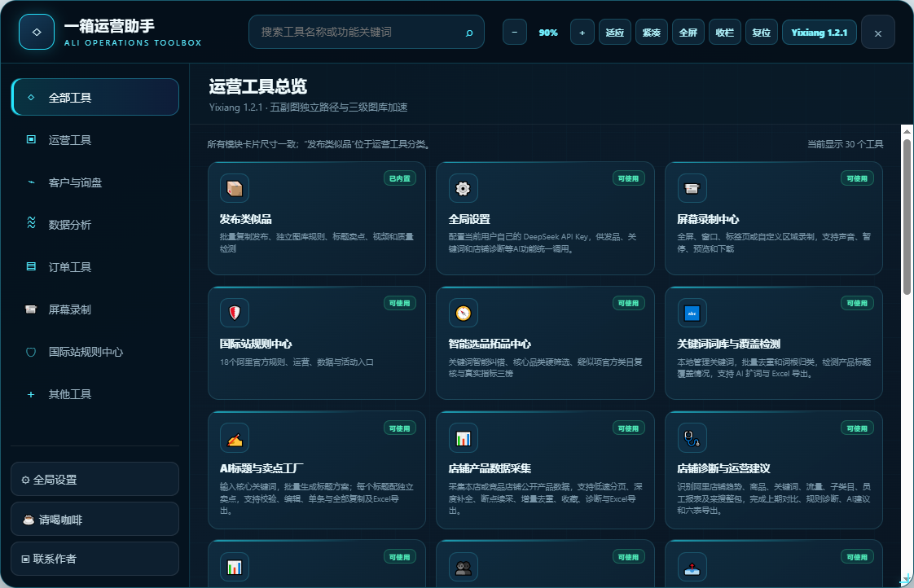Increase zoom with the plus button
Viewport: 914px width, 588px height.
pyautogui.click(x=582, y=32)
